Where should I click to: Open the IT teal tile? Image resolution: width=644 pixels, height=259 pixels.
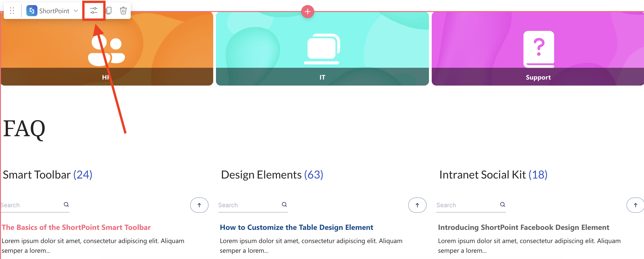coord(322,49)
